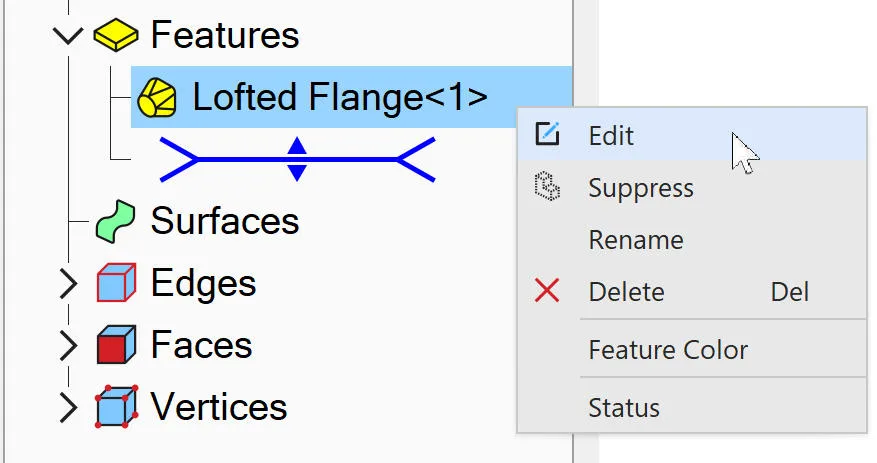This screenshot has height=463, width=877.
Task: Expand the Edges tree node
Action: (x=68, y=284)
